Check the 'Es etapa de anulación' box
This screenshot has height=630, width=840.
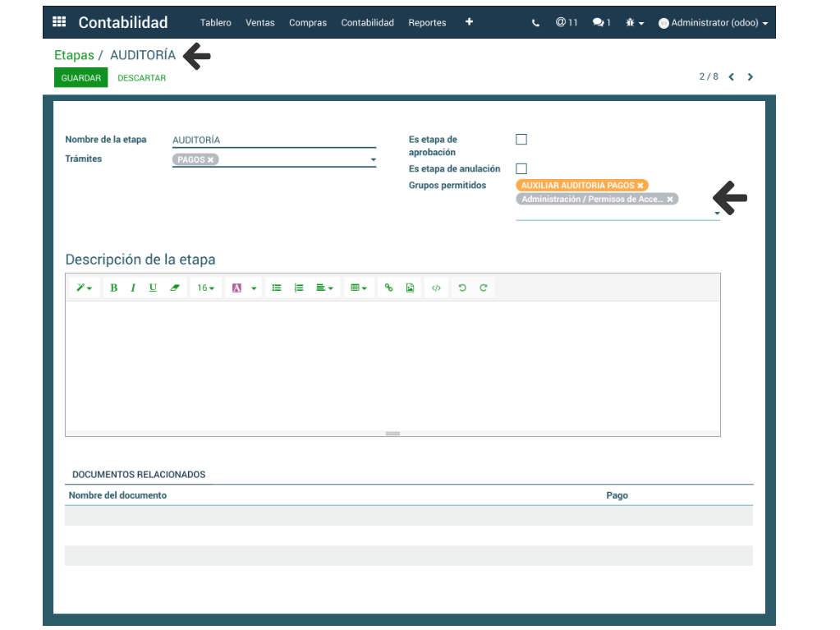click(521, 168)
